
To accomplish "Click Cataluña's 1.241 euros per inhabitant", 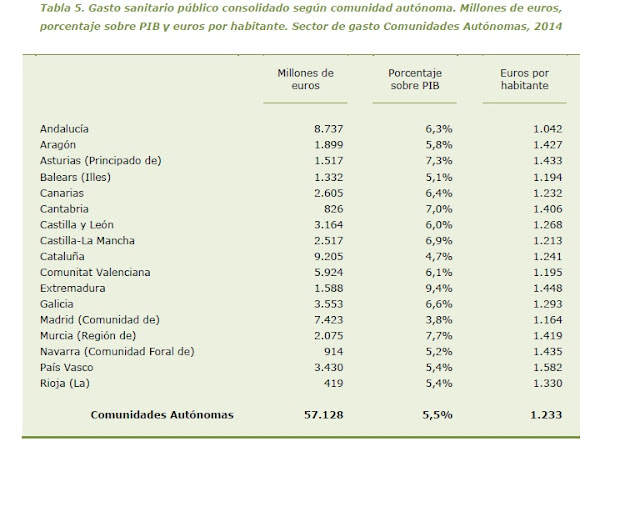I will [548, 257].
